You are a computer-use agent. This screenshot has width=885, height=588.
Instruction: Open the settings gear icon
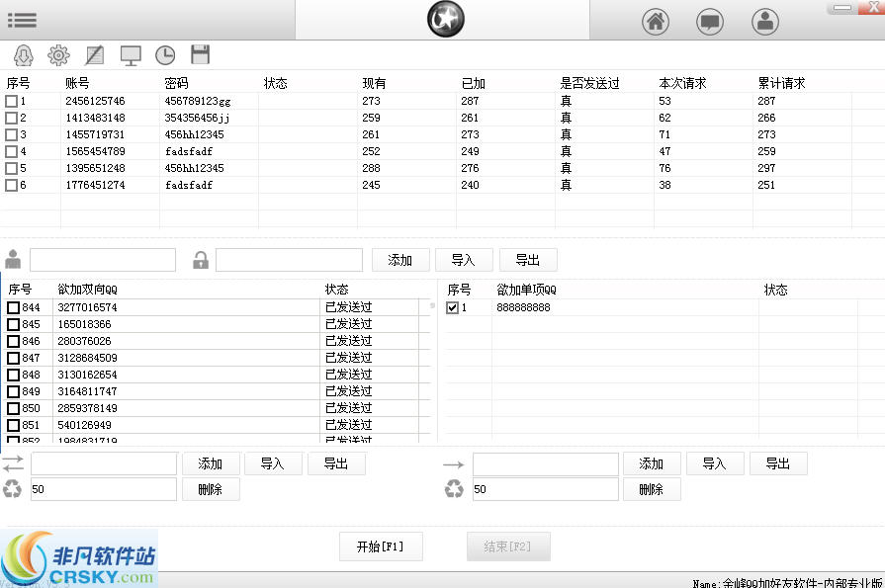point(58,54)
